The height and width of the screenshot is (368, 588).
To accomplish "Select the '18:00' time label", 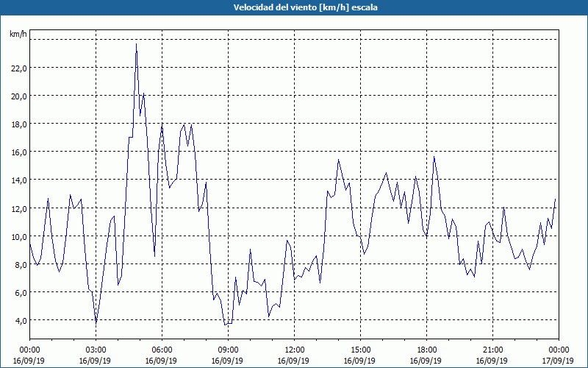I will [x=426, y=350].
